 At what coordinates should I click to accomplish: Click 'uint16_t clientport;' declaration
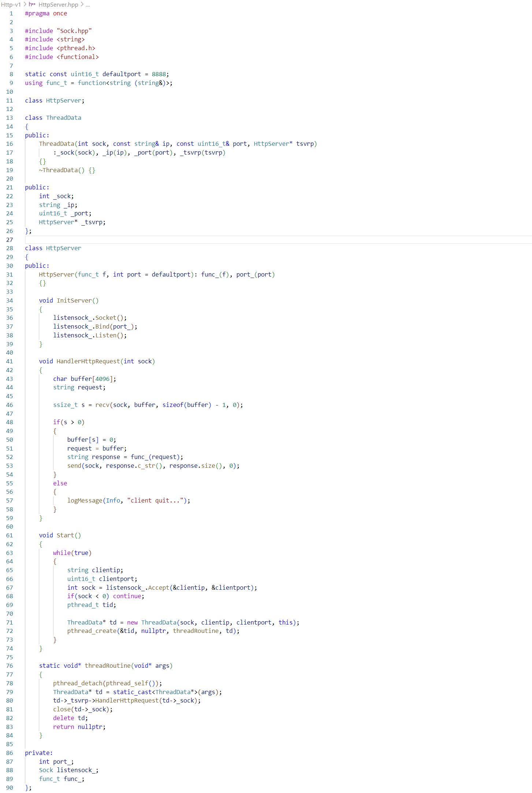pyautogui.click(x=102, y=579)
